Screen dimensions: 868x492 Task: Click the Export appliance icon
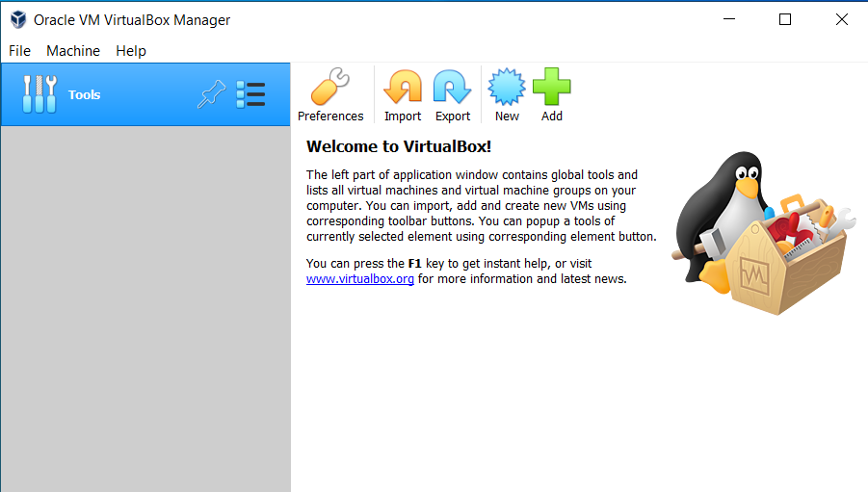coord(452,89)
